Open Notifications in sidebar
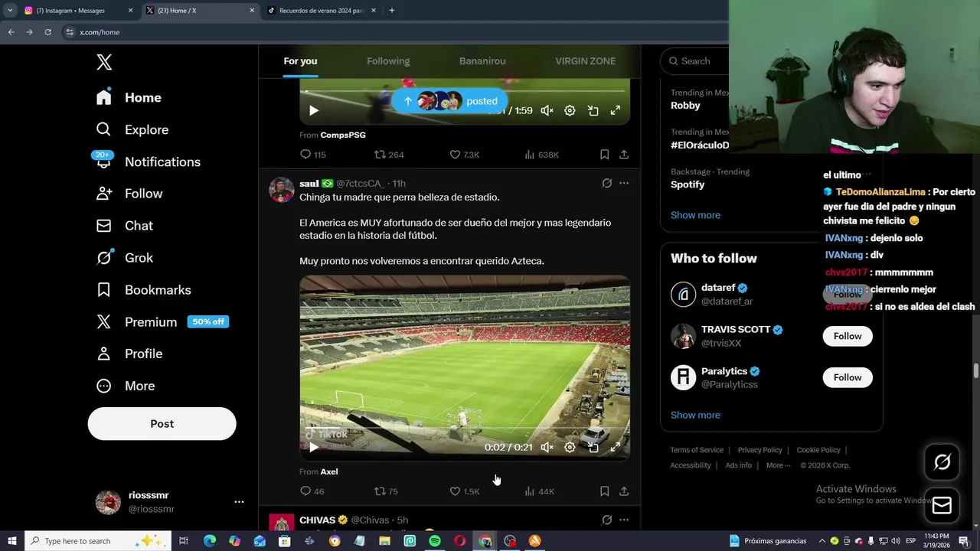The width and height of the screenshot is (980, 551). tap(148, 162)
